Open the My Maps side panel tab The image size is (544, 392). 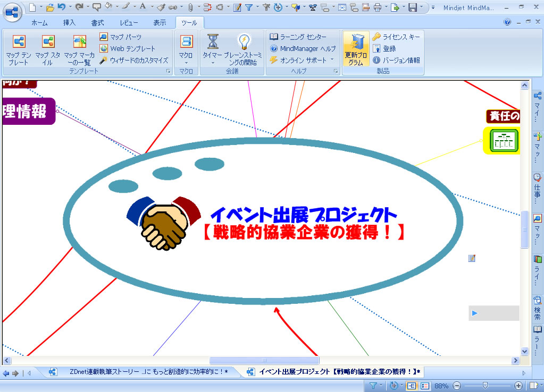(538, 106)
